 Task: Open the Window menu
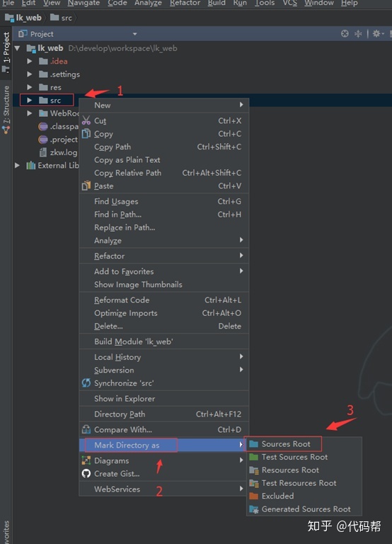click(x=319, y=3)
